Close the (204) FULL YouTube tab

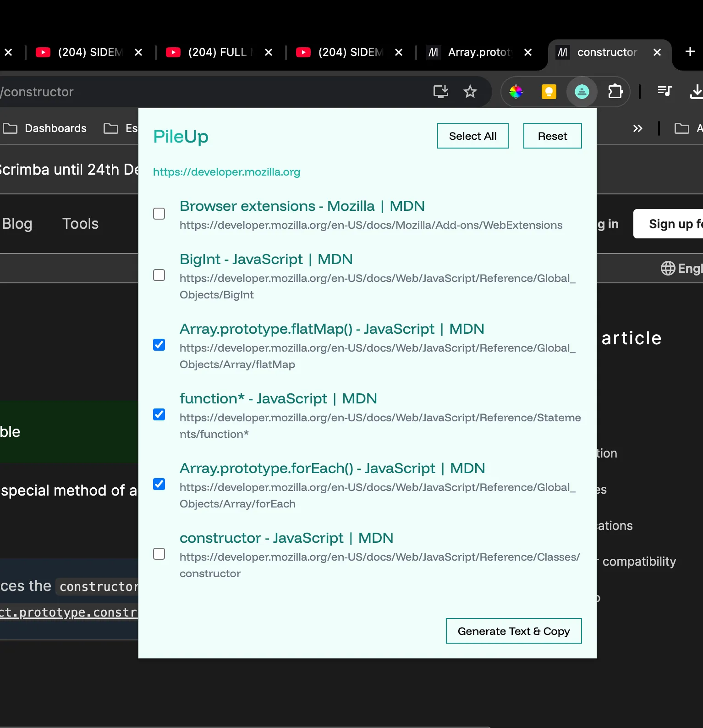(269, 52)
